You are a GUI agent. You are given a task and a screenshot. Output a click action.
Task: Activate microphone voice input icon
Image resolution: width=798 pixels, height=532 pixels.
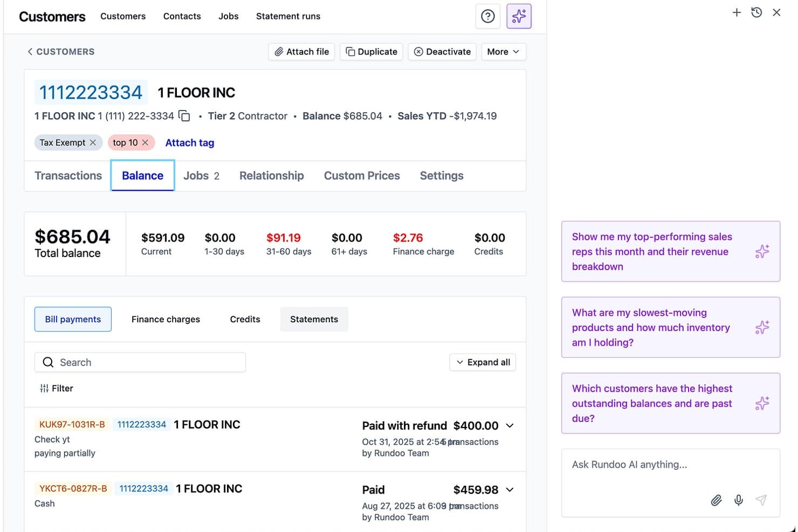[739, 500]
